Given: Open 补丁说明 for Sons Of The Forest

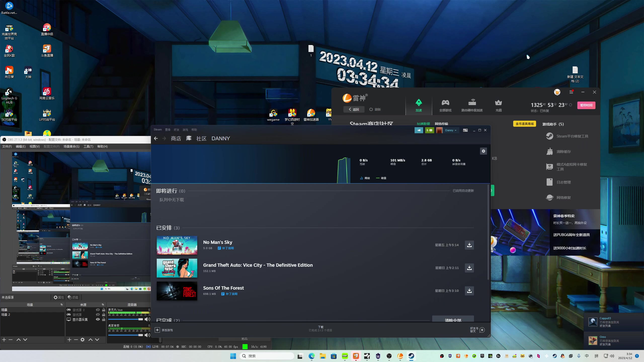Looking at the screenshot, I should click(x=229, y=294).
